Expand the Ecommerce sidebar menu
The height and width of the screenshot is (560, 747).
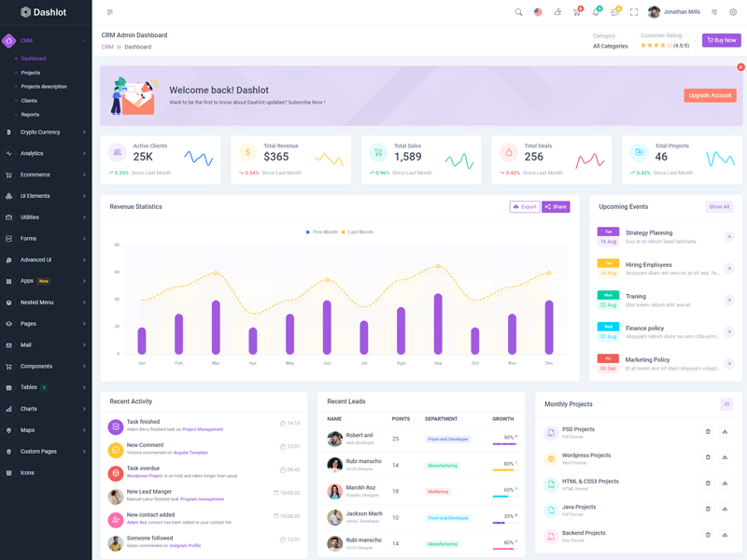coord(45,175)
